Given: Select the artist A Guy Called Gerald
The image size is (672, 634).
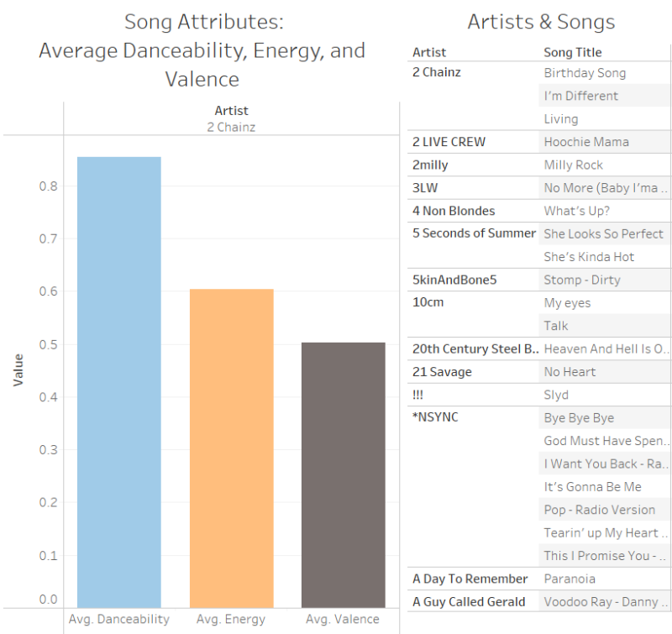Looking at the screenshot, I should tap(469, 601).
